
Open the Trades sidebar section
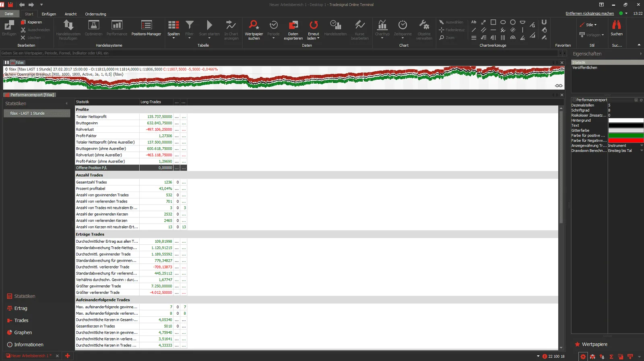tap(18, 320)
